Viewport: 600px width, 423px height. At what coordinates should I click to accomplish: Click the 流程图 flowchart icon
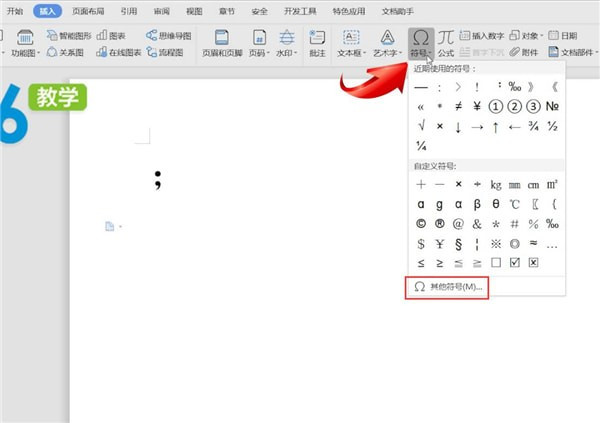pyautogui.click(x=161, y=51)
